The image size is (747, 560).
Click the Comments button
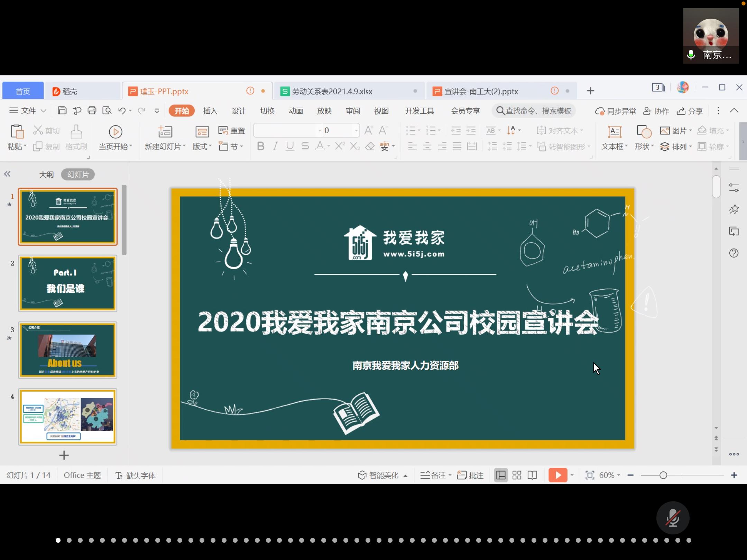click(x=470, y=475)
